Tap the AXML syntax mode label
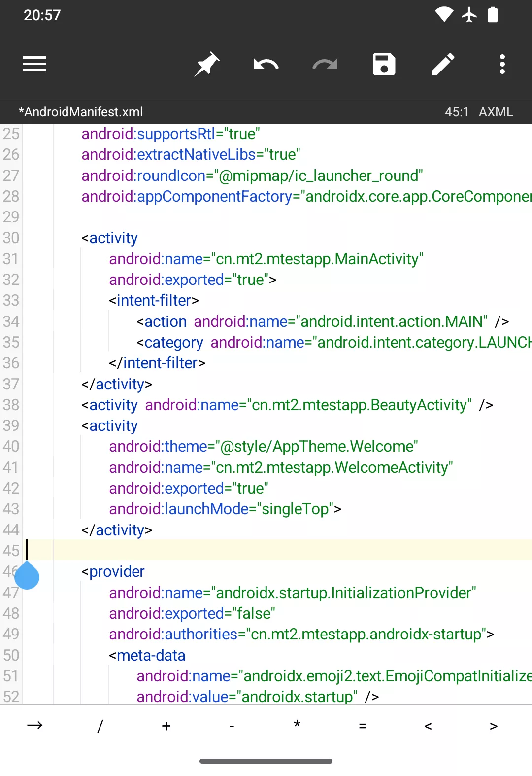This screenshot has height=776, width=532. tap(496, 112)
